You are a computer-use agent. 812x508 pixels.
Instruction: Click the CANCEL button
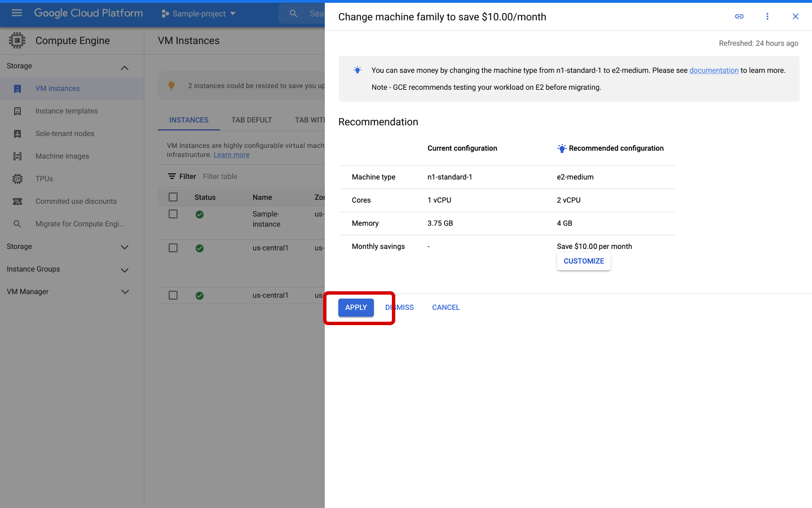pyautogui.click(x=445, y=308)
